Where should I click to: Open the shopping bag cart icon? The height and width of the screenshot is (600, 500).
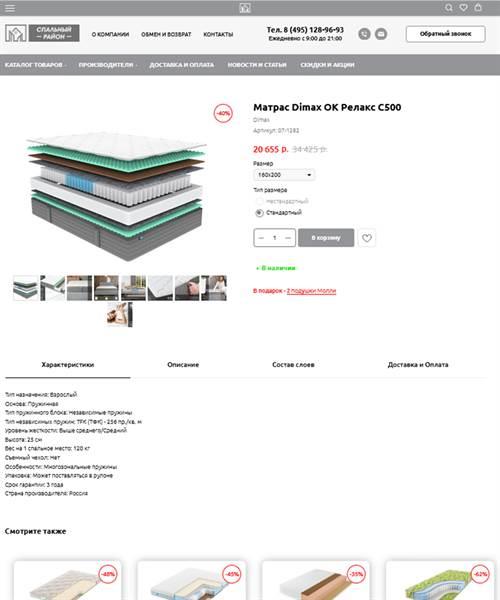coord(478,7)
